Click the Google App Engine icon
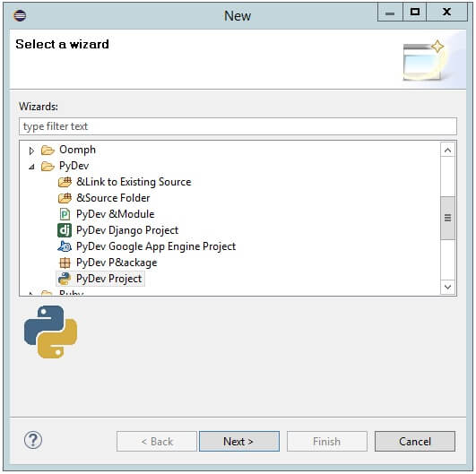 [65, 246]
